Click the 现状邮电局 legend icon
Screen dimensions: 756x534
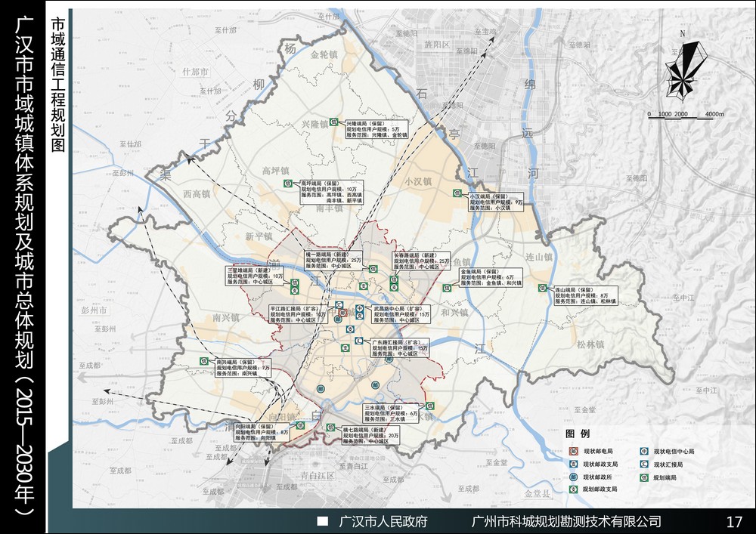coord(575,451)
